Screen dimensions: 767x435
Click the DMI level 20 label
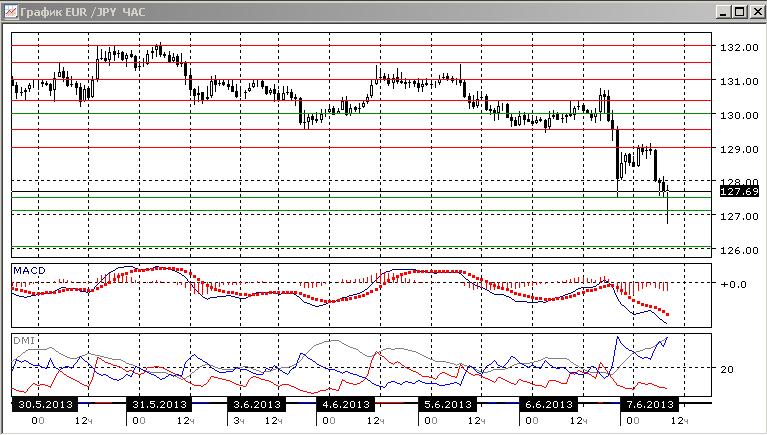[727, 369]
